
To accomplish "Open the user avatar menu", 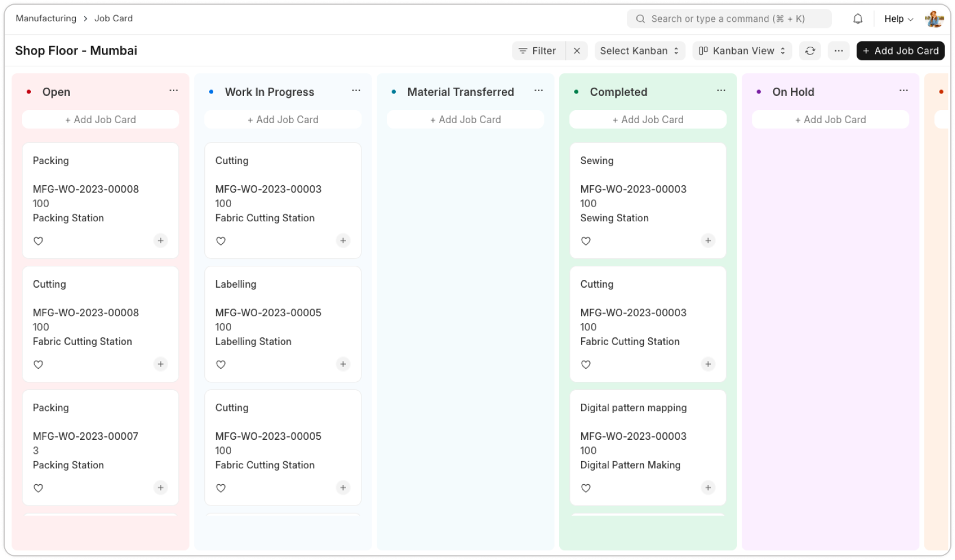I will click(934, 19).
